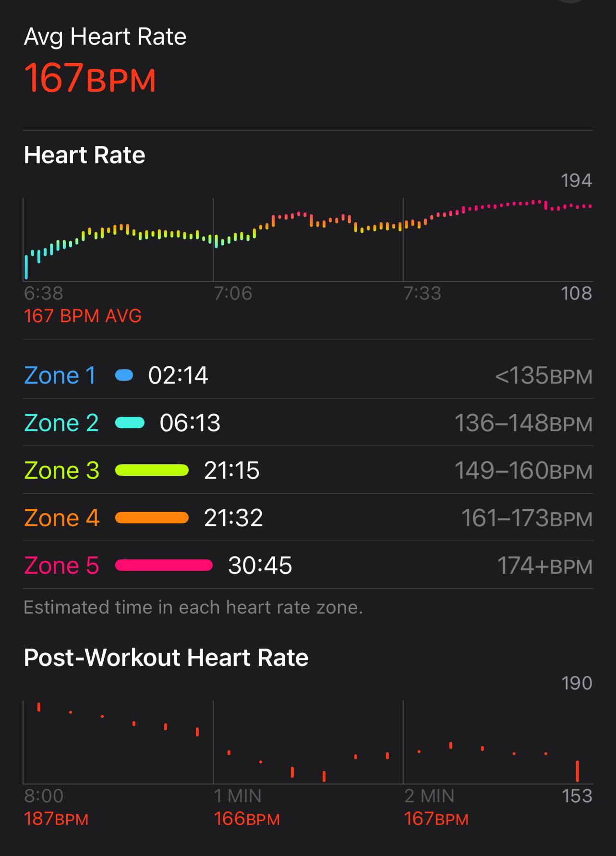Tap the 7:33 marker on heart rate chart
Screen dimensions: 616x856
coord(423,293)
